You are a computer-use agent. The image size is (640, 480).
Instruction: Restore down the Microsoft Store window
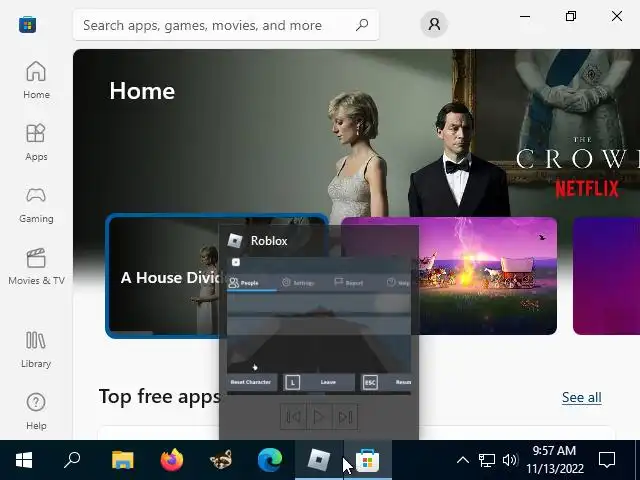point(571,16)
